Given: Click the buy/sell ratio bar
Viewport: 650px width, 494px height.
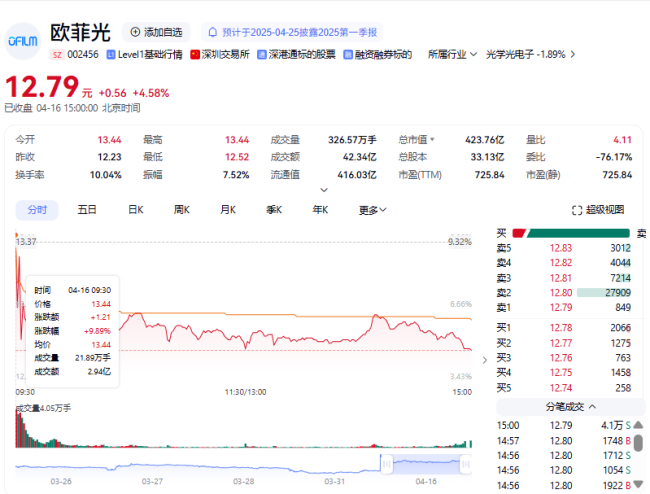Looking at the screenshot, I should tap(571, 233).
